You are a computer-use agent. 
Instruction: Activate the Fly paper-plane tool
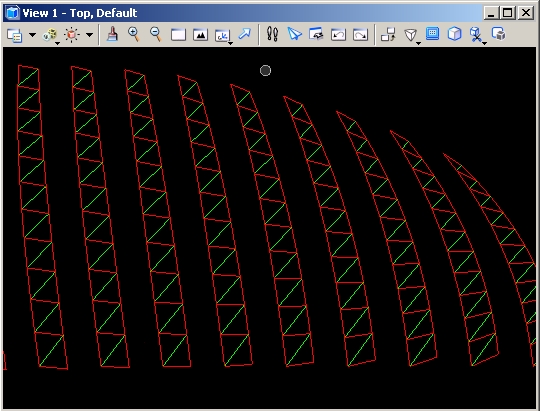click(294, 34)
